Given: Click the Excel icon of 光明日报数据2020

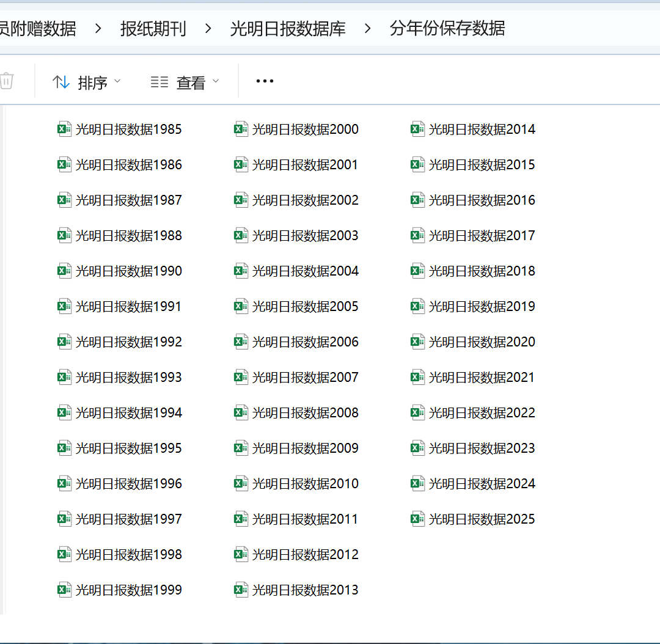Looking at the screenshot, I should (x=417, y=342).
